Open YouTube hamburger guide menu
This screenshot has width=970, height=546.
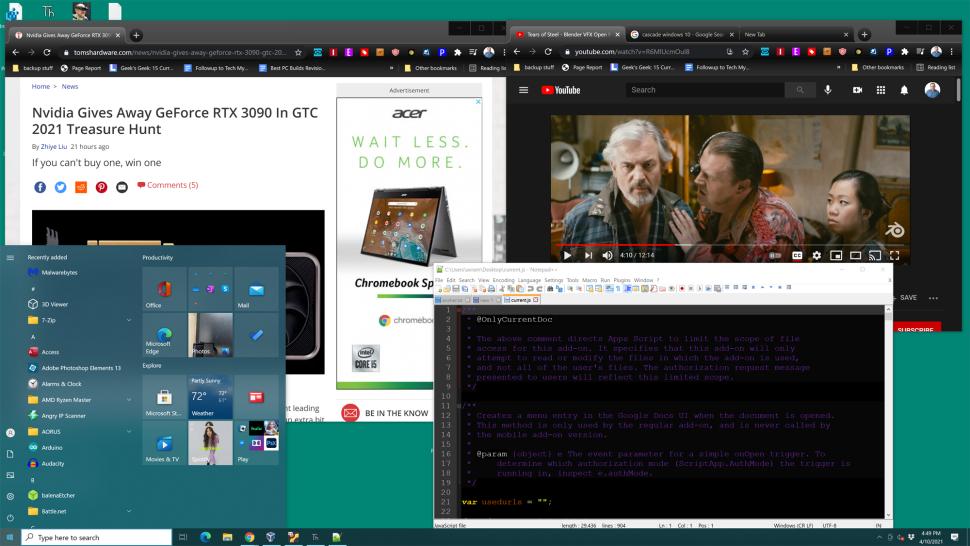click(523, 90)
